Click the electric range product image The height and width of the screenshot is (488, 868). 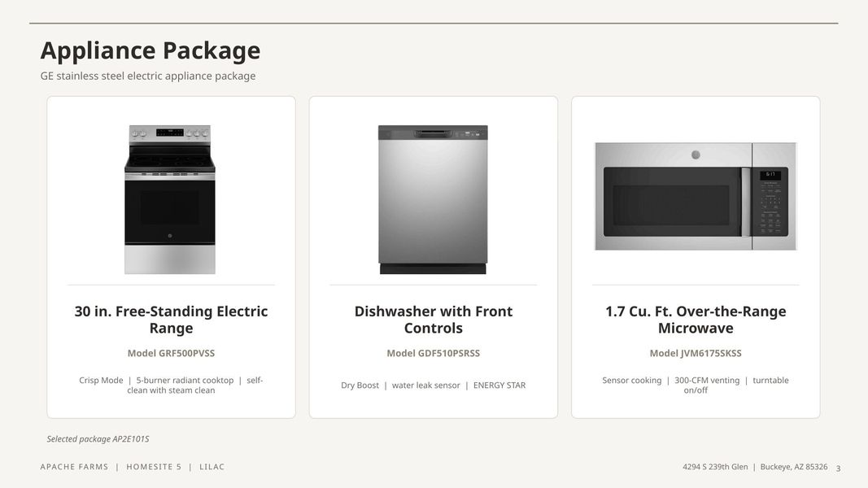coord(170,199)
